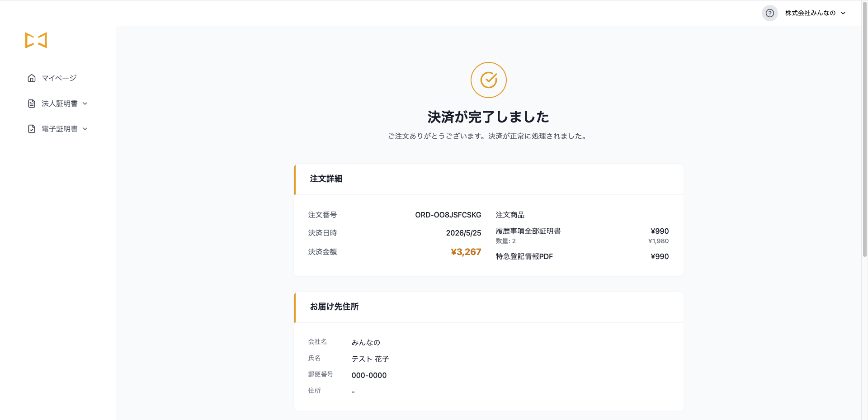The image size is (868, 420).
Task: Click the 履歴事項全部証明書 product name
Action: point(528,231)
